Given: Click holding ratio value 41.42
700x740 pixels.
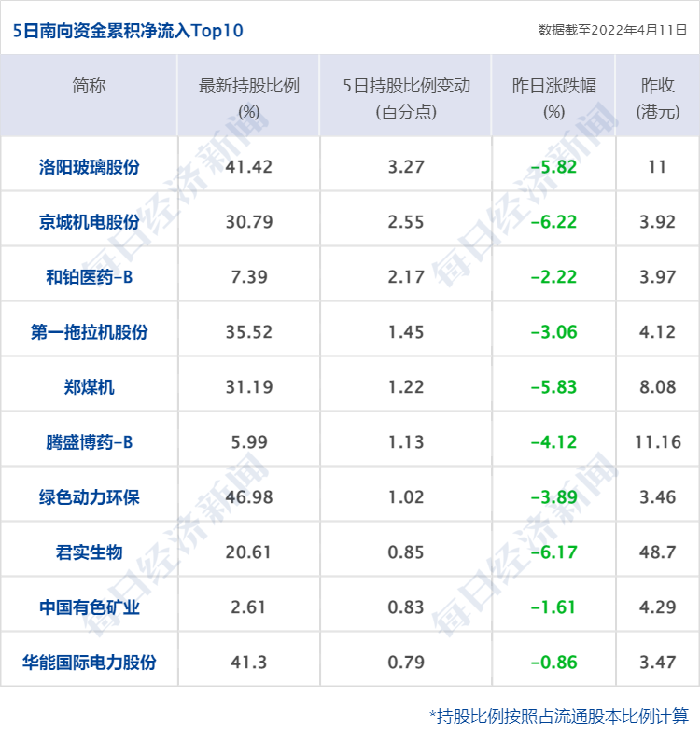Looking at the screenshot, I should click(x=249, y=167).
